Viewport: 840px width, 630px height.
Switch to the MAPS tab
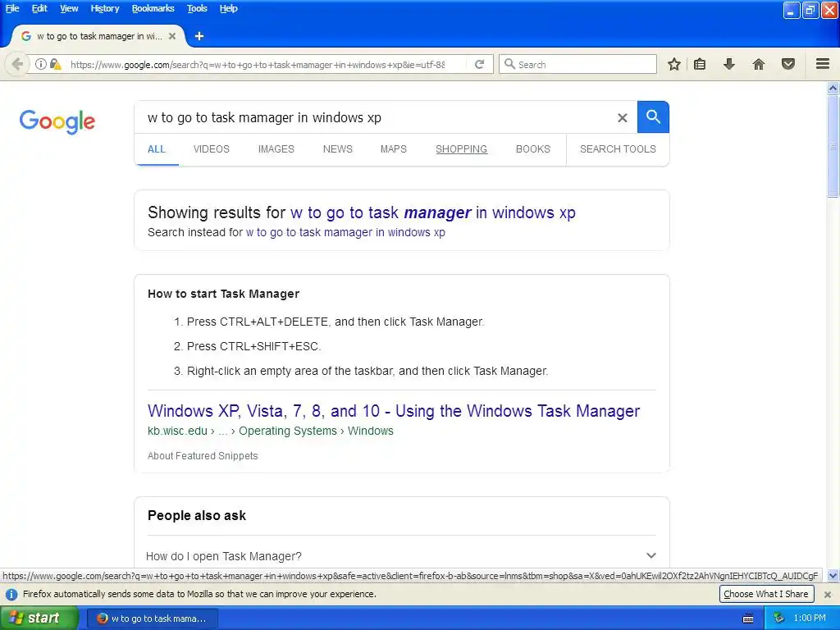[x=394, y=149]
